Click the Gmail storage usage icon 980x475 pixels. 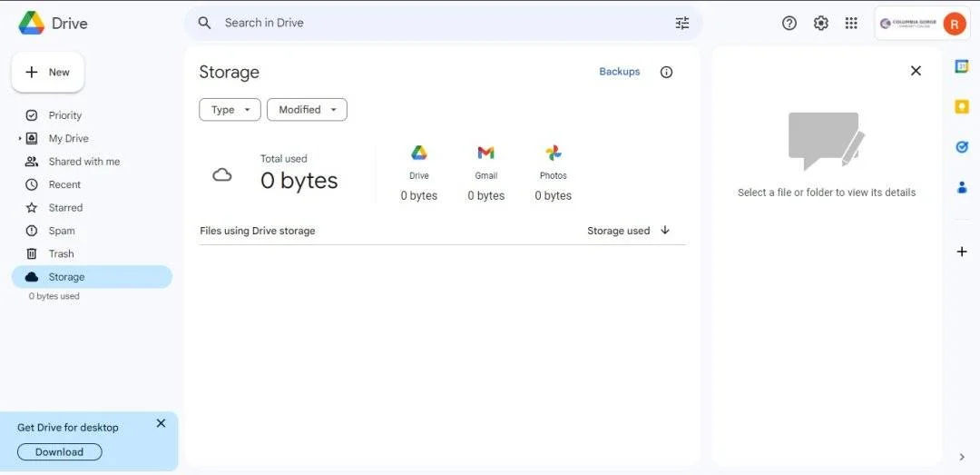coord(485,153)
